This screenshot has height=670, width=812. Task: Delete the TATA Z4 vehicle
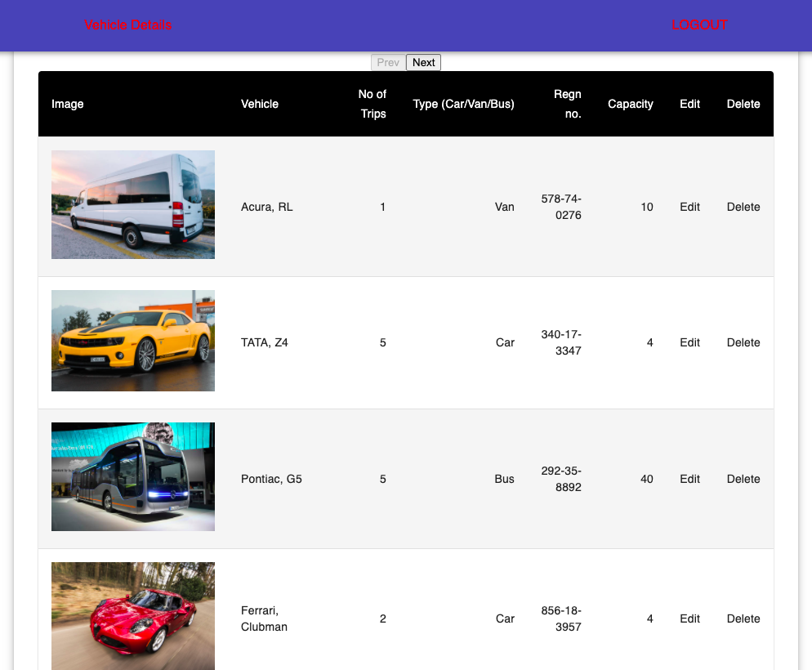(743, 342)
